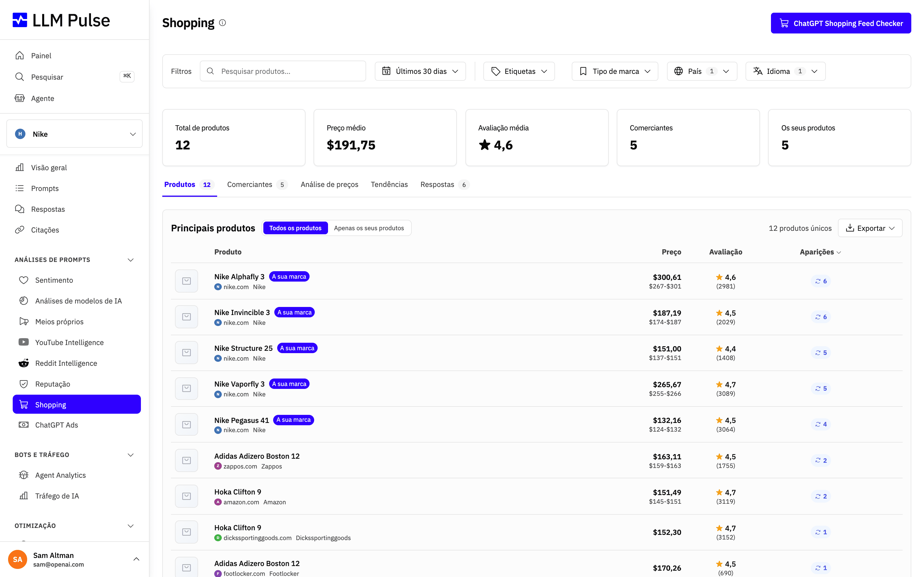Open the Exportar button

point(870,228)
